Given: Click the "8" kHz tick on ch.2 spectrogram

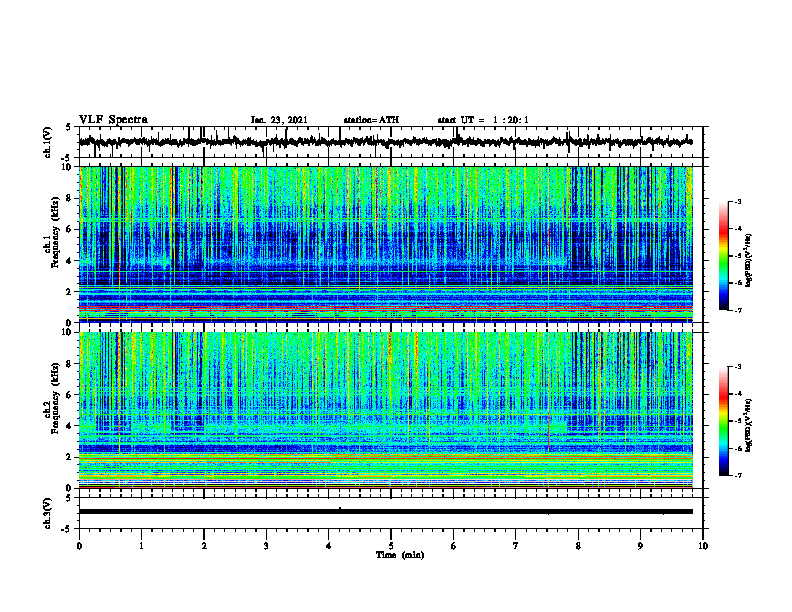Looking at the screenshot, I should (71, 364).
